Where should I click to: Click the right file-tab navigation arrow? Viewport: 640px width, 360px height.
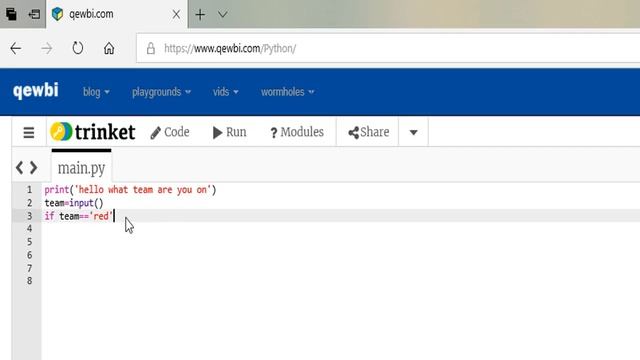[x=33, y=167]
